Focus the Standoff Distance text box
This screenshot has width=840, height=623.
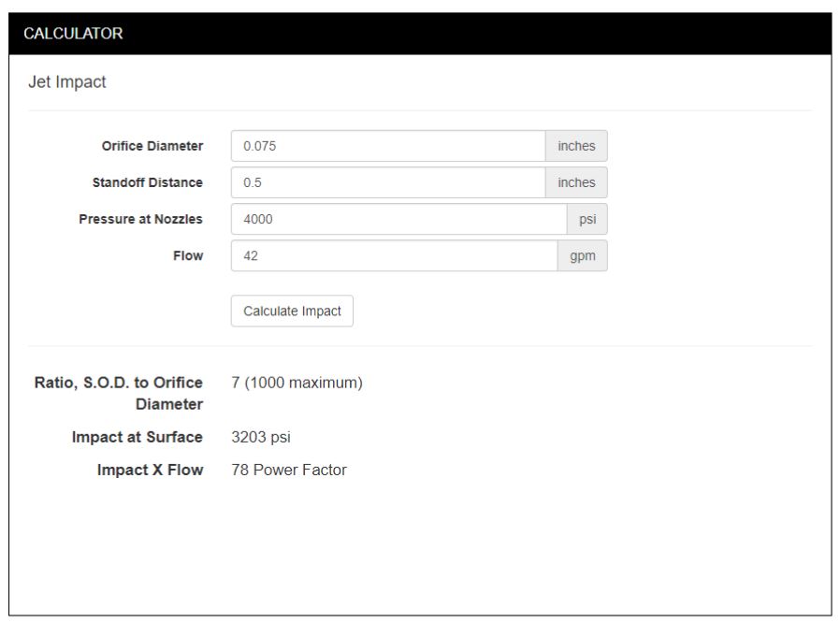[x=387, y=182]
